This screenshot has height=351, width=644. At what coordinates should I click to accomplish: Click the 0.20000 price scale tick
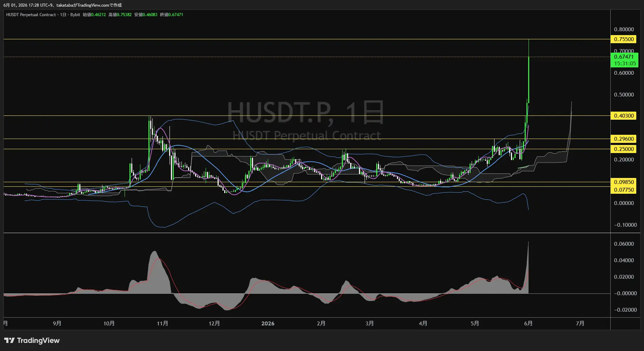pos(624,160)
